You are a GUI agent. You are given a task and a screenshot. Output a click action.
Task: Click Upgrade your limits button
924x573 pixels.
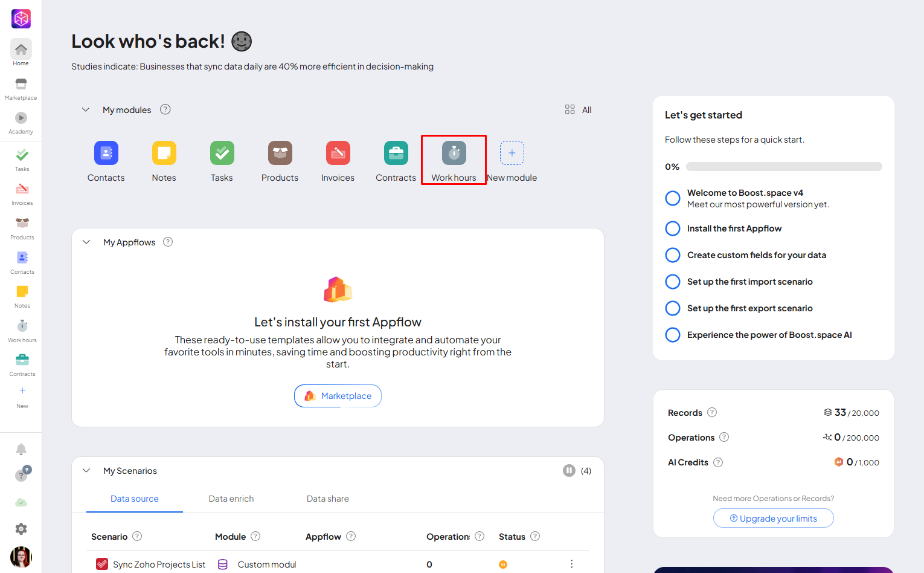[x=773, y=519]
